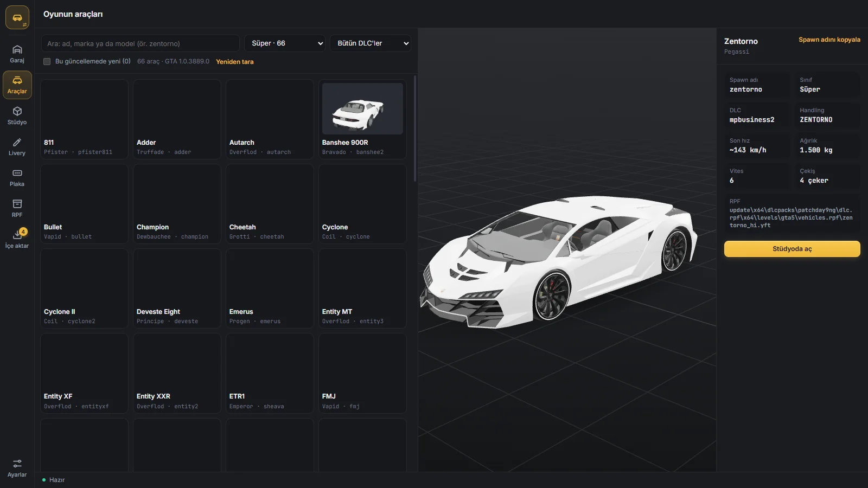Click the vehicle list scrollbar
Viewport: 868px width, 488px height.
coord(415,129)
